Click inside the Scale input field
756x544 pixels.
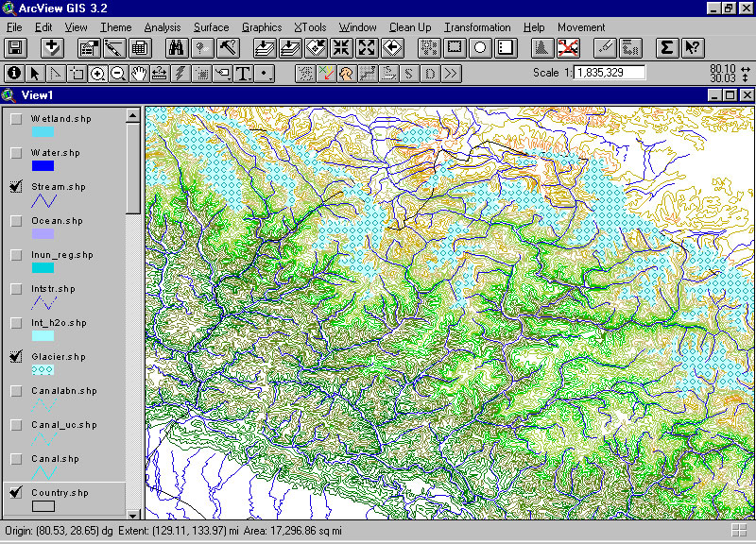(x=610, y=73)
